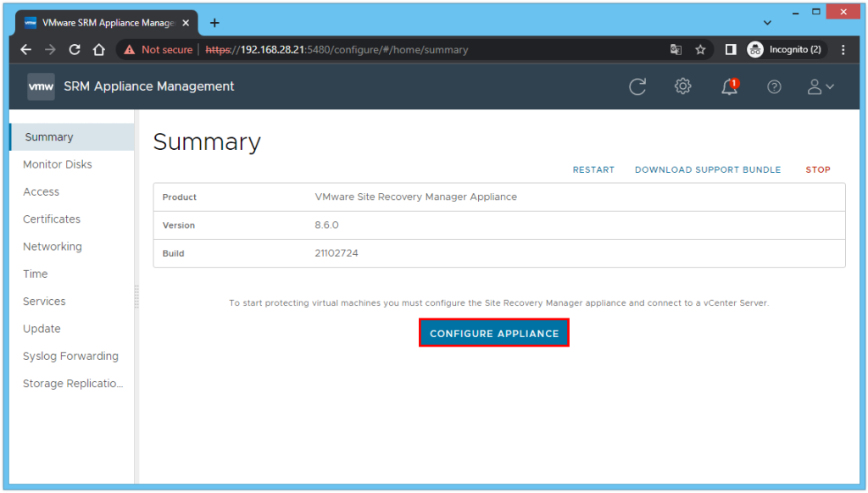Go back in browser history
The height and width of the screenshot is (493, 868).
(x=26, y=50)
